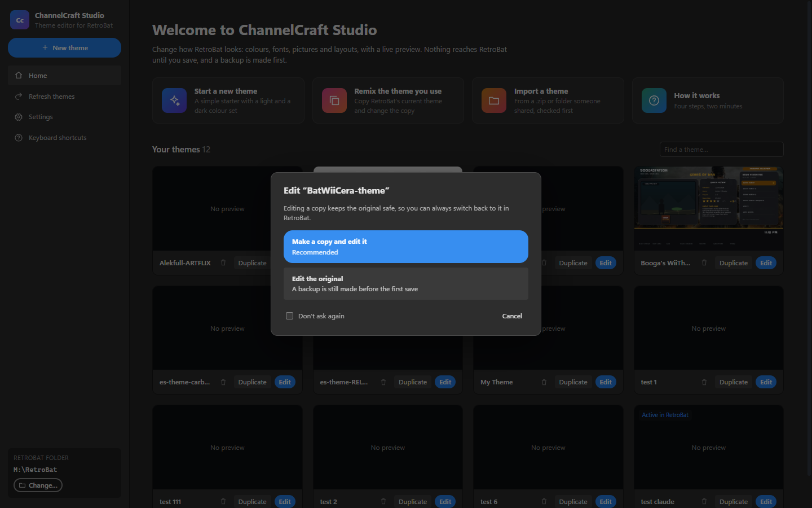Open Home in the sidebar
Viewport: 812px width, 508px height.
click(65, 76)
